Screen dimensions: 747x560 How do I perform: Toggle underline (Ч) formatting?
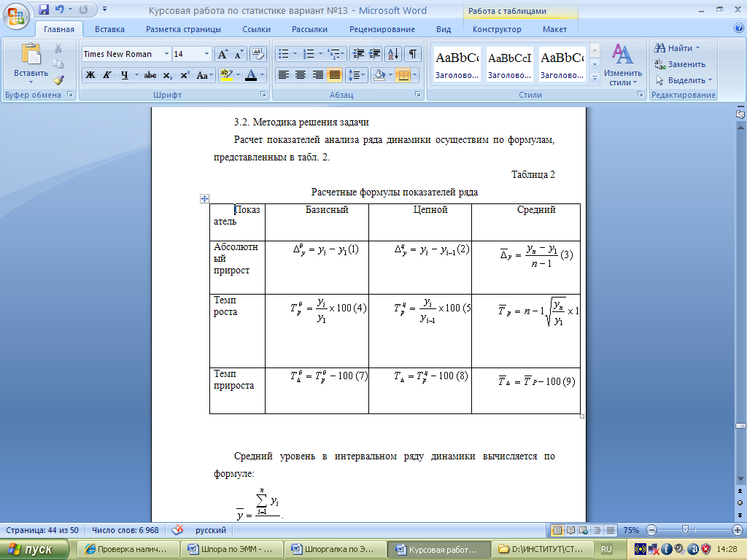coord(124,75)
